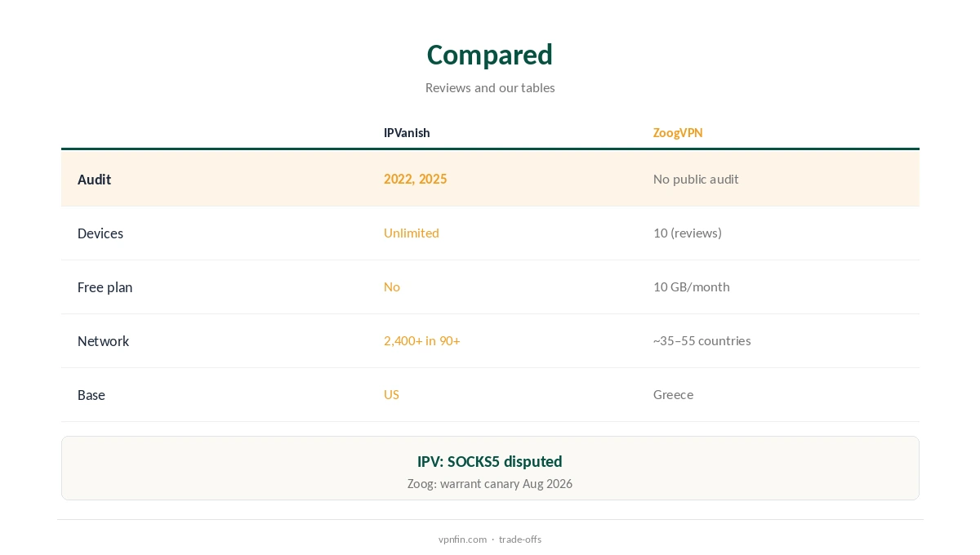The width and height of the screenshot is (980, 555).
Task: Click the 'US' base value
Action: [x=391, y=394]
